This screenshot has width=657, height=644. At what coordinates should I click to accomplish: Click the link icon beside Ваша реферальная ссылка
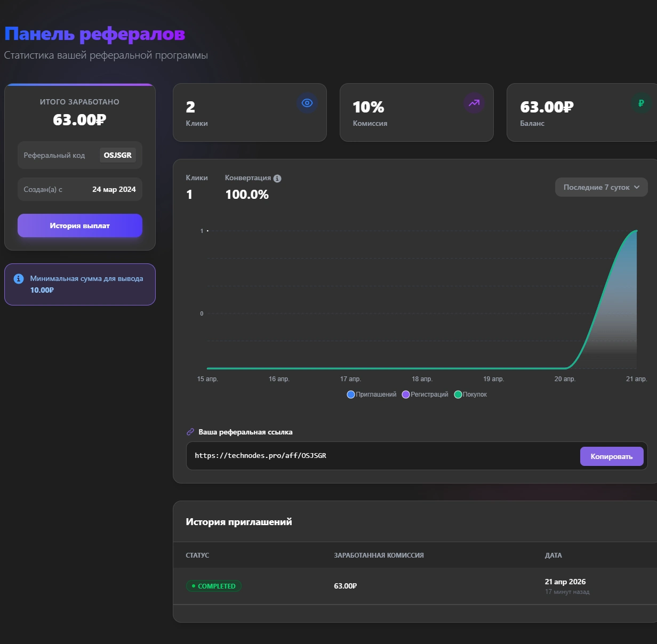point(190,432)
